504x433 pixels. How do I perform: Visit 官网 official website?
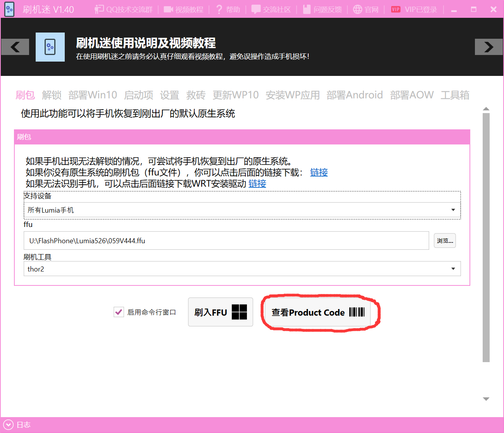click(x=357, y=9)
